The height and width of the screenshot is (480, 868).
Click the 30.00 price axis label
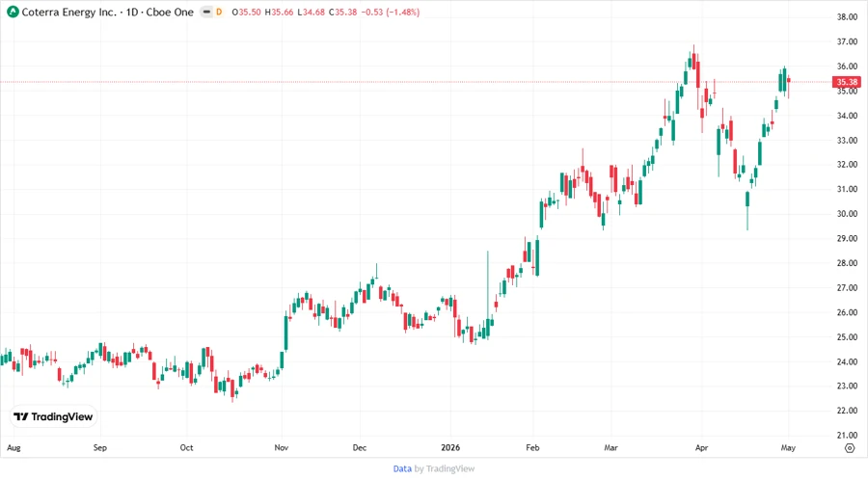pos(847,213)
